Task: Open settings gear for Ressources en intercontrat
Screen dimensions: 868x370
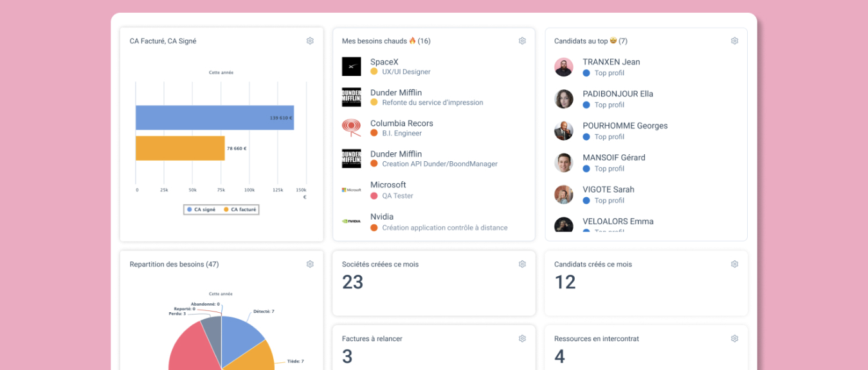Action: pyautogui.click(x=734, y=339)
